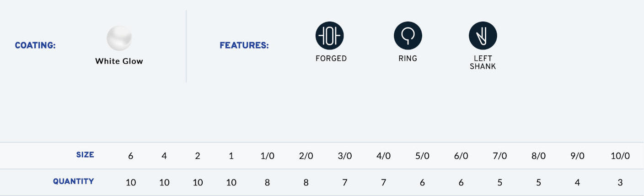Click the Left Shank feature icon
Viewport: 644px width, 196px height.
point(483,36)
